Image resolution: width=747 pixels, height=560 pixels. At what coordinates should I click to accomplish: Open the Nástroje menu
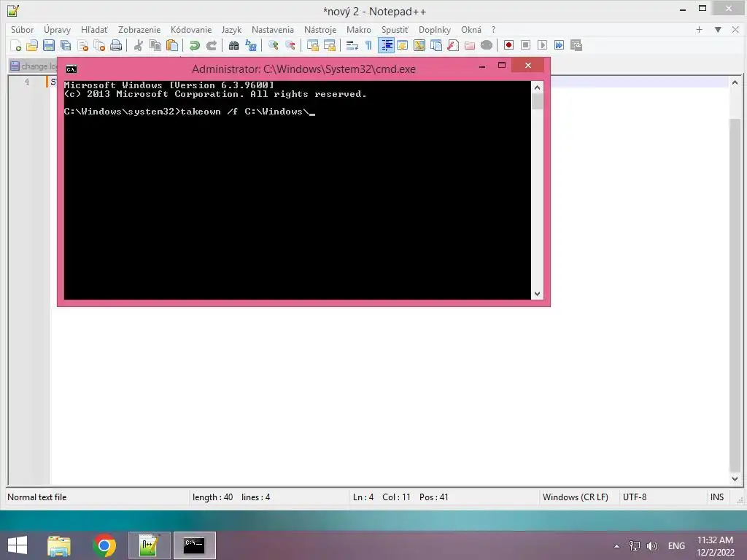click(320, 29)
